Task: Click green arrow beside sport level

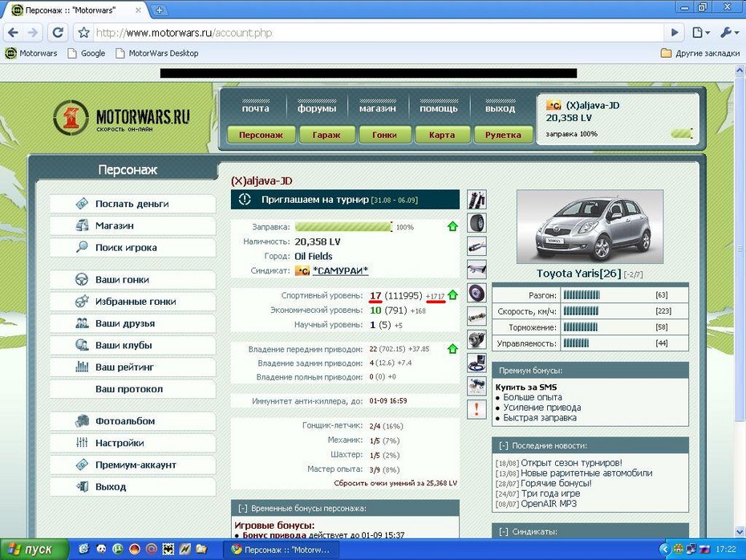Action: click(452, 295)
